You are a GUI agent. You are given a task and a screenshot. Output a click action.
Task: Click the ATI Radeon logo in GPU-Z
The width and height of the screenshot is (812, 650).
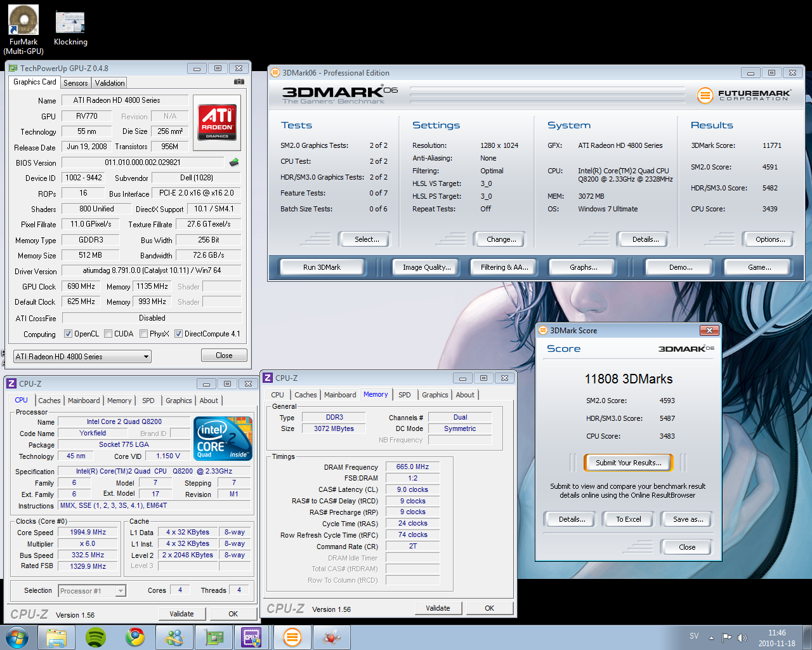(x=217, y=122)
